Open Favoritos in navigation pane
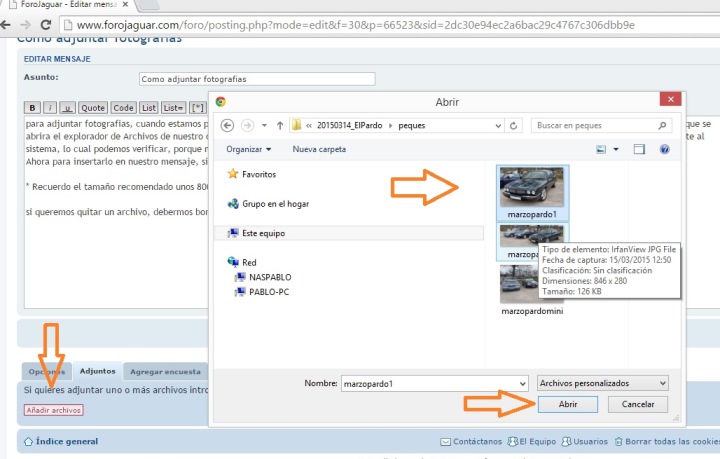Screen dimensions: 720x459 [258, 173]
